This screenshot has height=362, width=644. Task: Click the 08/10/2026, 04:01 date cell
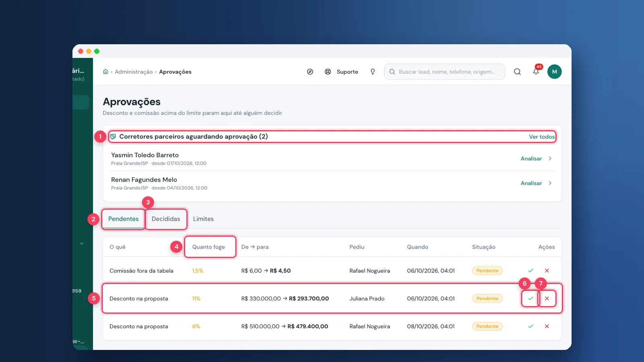(x=431, y=326)
